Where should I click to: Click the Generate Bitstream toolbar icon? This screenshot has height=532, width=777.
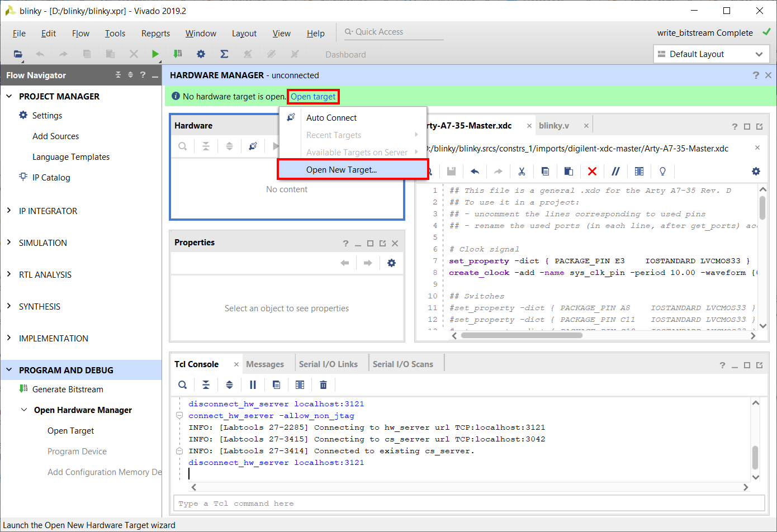point(178,54)
